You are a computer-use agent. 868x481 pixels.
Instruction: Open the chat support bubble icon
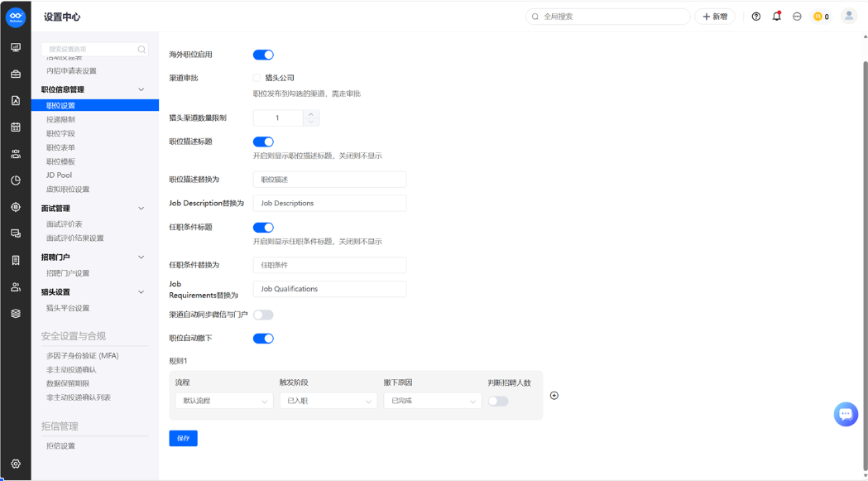[846, 414]
